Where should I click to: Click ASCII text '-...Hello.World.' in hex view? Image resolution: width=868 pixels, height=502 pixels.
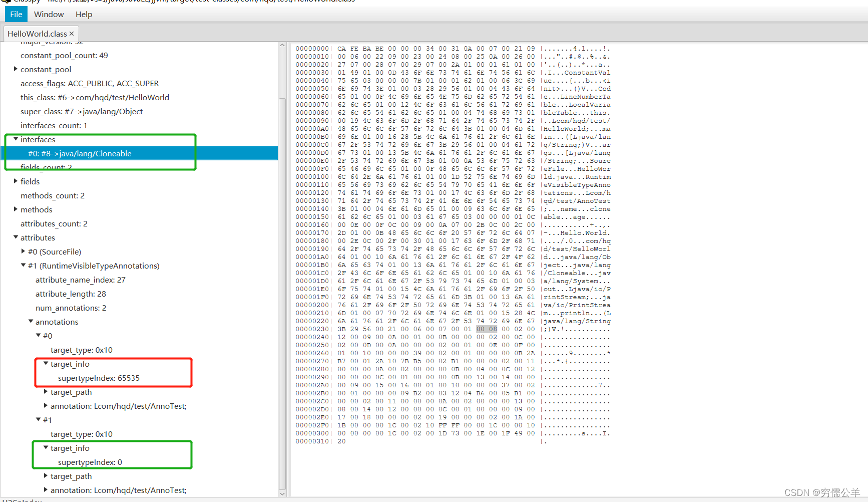click(577, 233)
